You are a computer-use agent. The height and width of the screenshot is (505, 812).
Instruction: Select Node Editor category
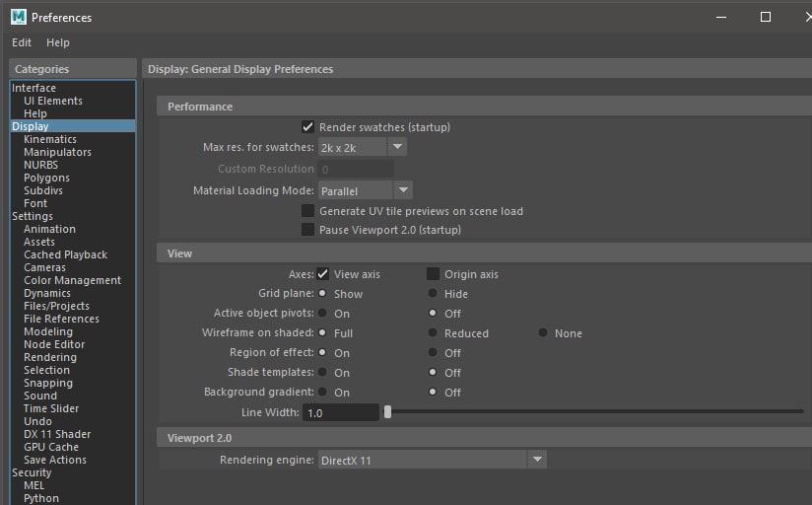click(73, 344)
